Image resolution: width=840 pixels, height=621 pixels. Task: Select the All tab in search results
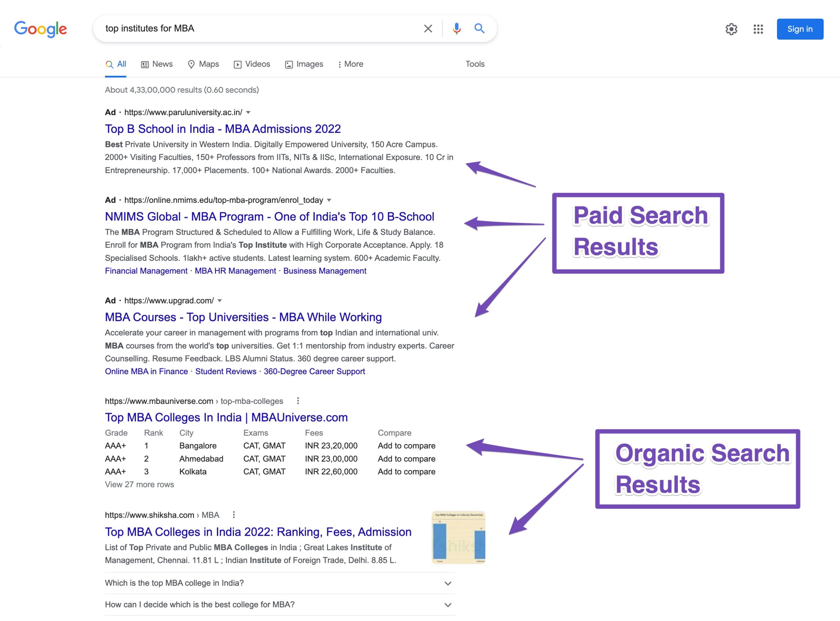coord(115,64)
